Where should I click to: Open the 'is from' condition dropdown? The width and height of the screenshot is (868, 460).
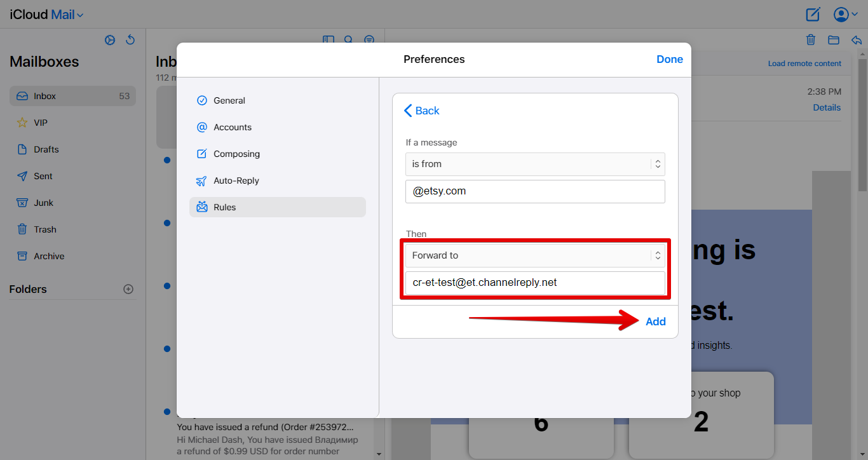[x=535, y=164]
